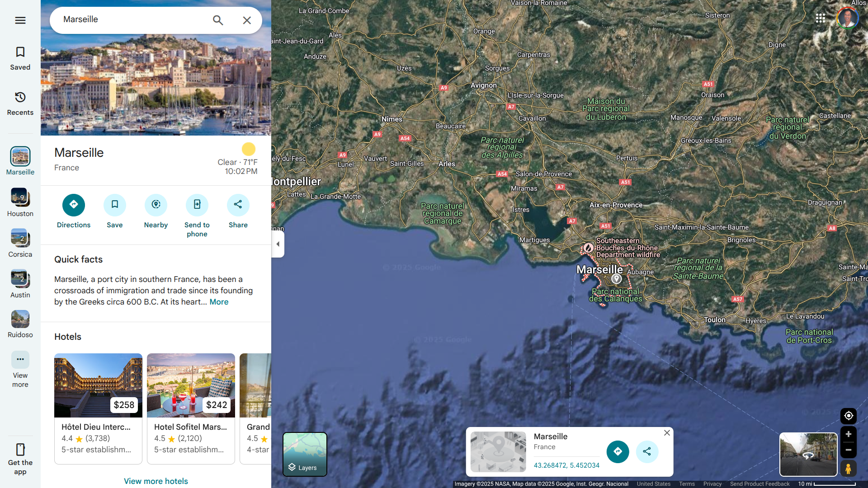This screenshot has width=868, height=488.
Task: Click the Nearby search icon
Action: click(156, 205)
